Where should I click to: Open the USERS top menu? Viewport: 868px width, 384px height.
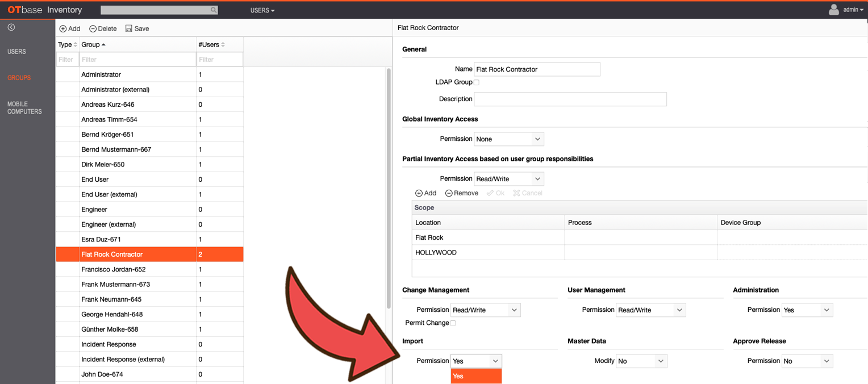(x=262, y=10)
